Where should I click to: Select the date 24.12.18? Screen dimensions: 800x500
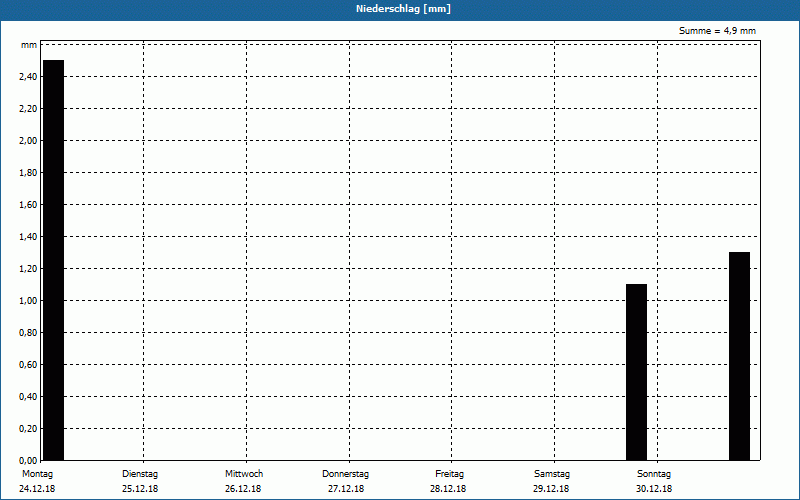(37, 489)
